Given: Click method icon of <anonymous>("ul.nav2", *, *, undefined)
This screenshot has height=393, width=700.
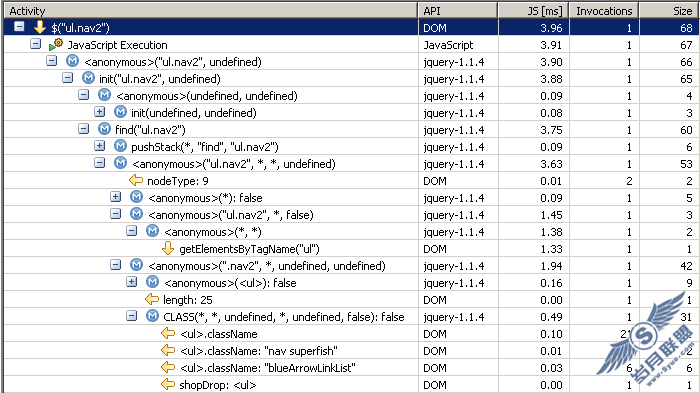Looking at the screenshot, I should point(121,163).
